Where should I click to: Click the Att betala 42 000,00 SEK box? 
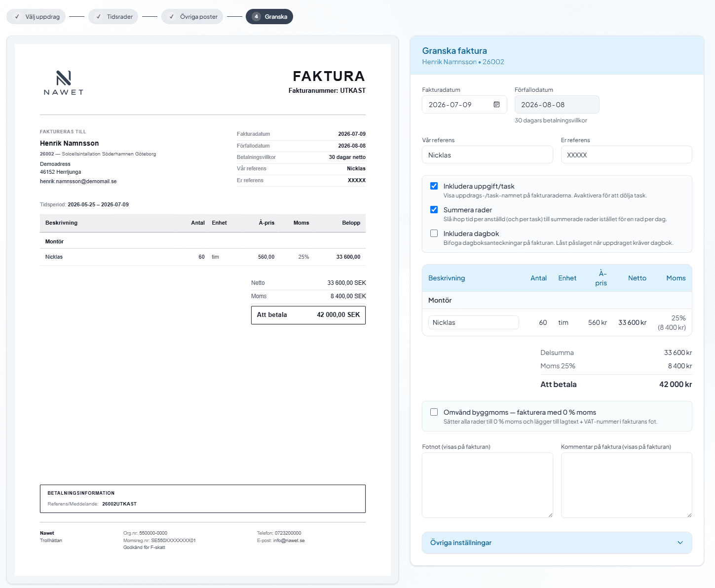point(308,315)
